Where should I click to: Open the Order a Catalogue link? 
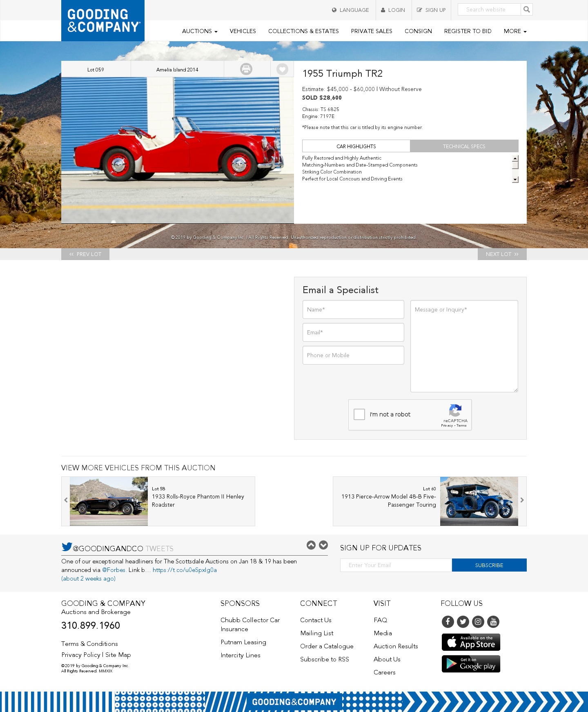(327, 646)
